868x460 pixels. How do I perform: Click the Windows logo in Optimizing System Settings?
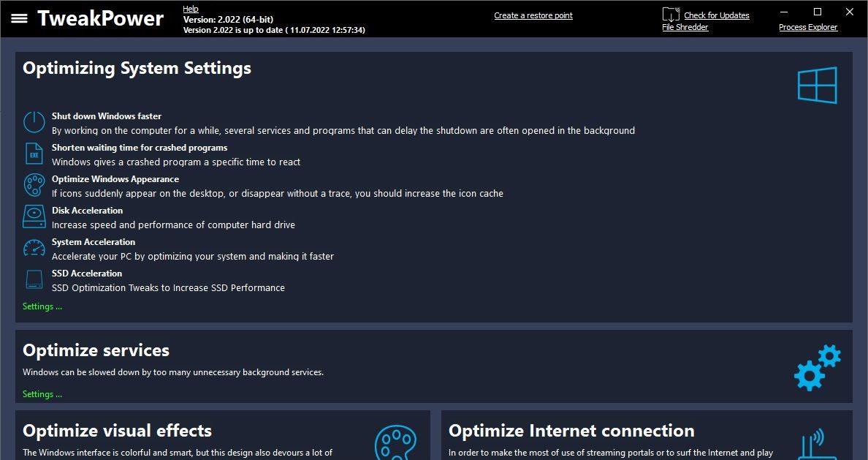[x=817, y=85]
